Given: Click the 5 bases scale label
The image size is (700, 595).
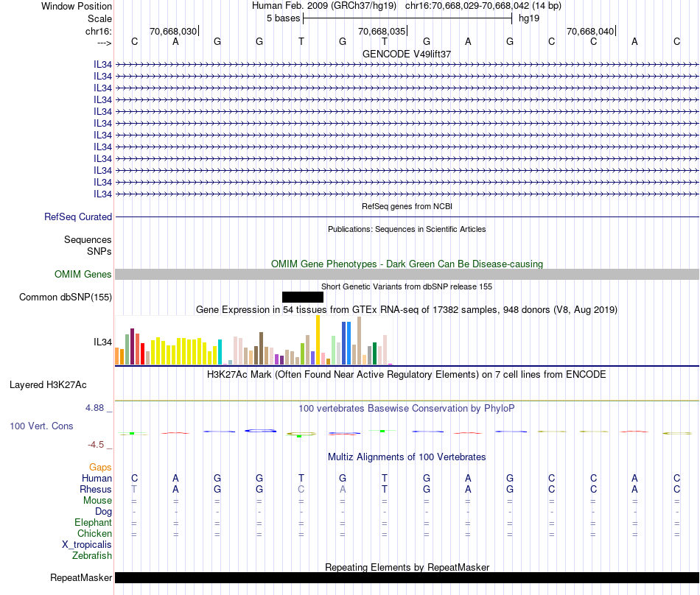Looking at the screenshot, I should [x=284, y=18].
